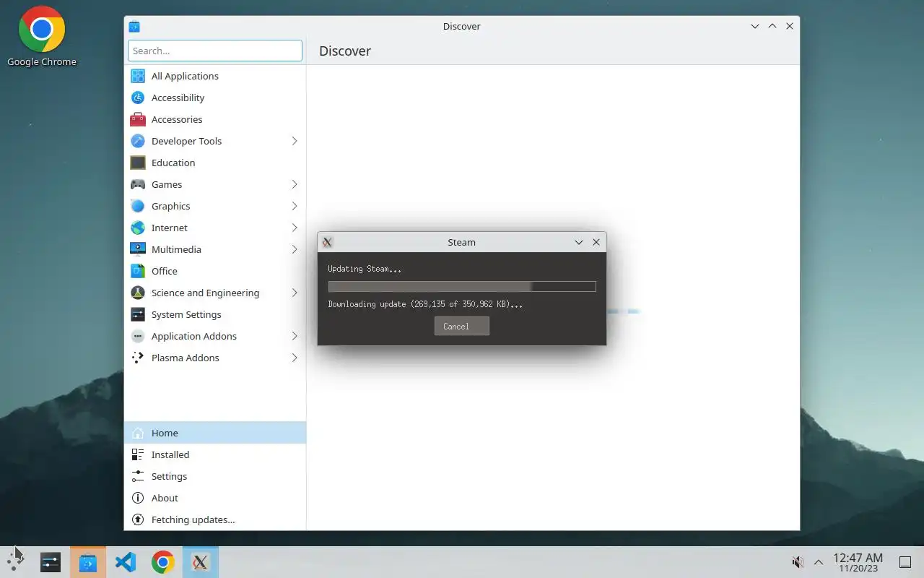Click the Downloading update status text

425,304
